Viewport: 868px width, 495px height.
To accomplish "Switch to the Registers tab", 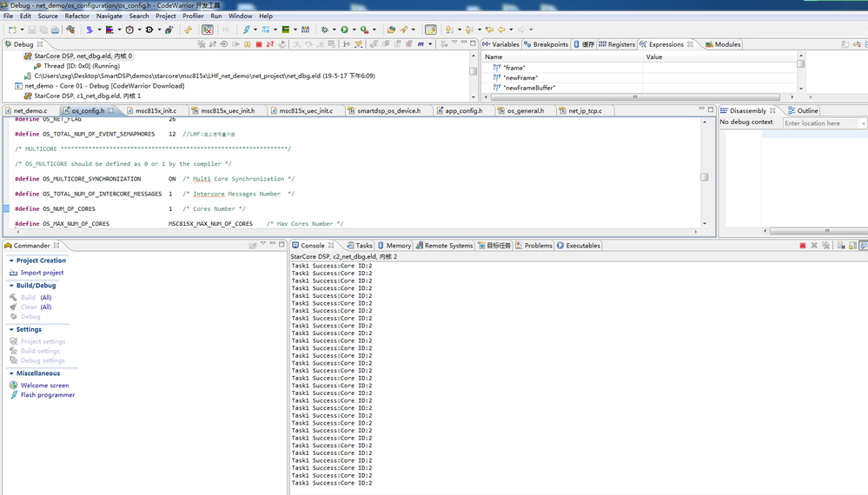I will [617, 44].
